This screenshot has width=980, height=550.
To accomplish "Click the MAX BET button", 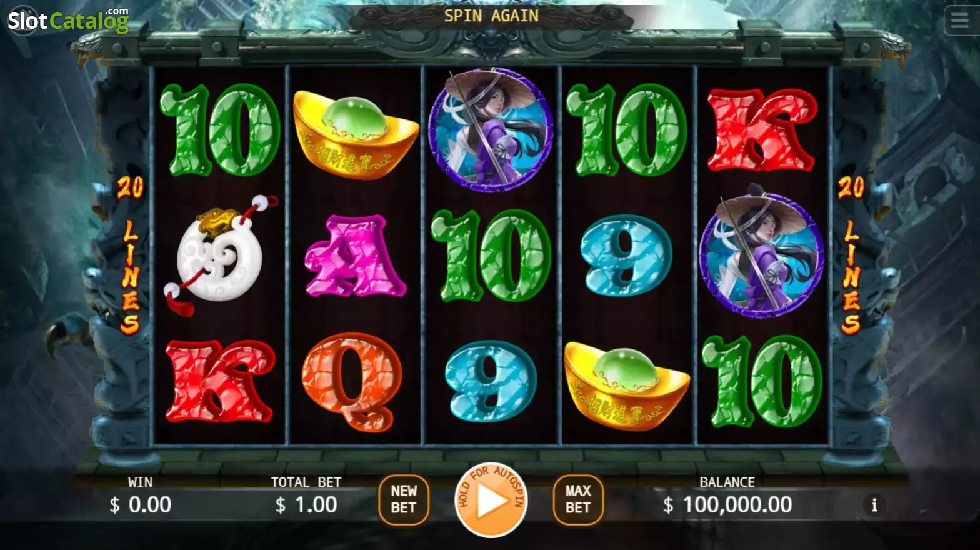I will click(578, 499).
